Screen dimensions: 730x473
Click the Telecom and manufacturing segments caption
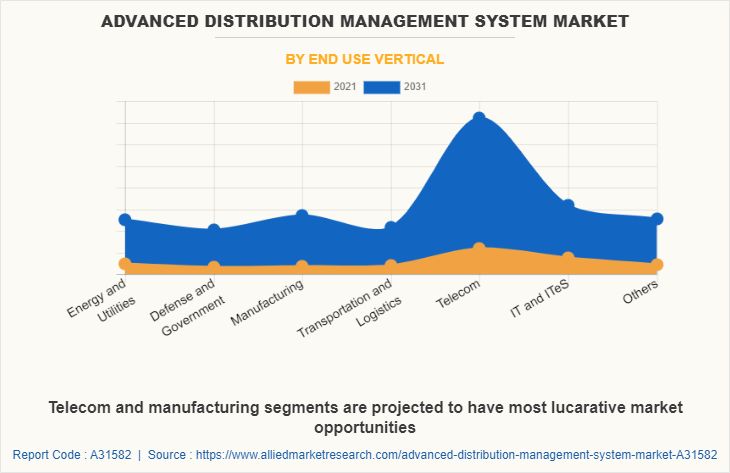click(365, 417)
